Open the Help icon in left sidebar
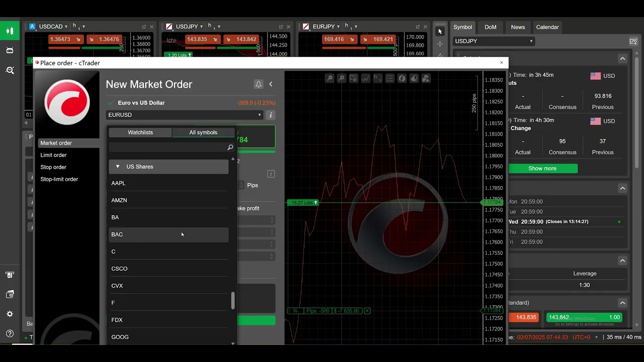Screen dimensions: 644x362 pos(10,333)
